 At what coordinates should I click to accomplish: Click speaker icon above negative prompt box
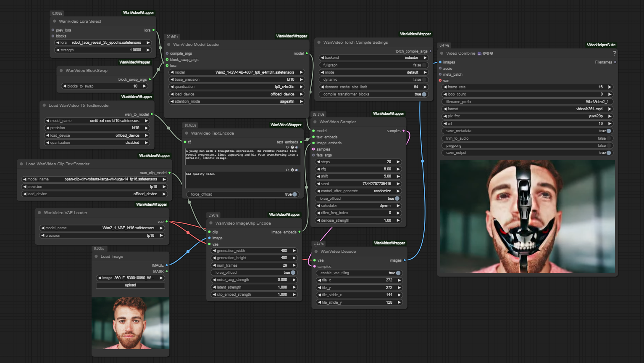297,170
